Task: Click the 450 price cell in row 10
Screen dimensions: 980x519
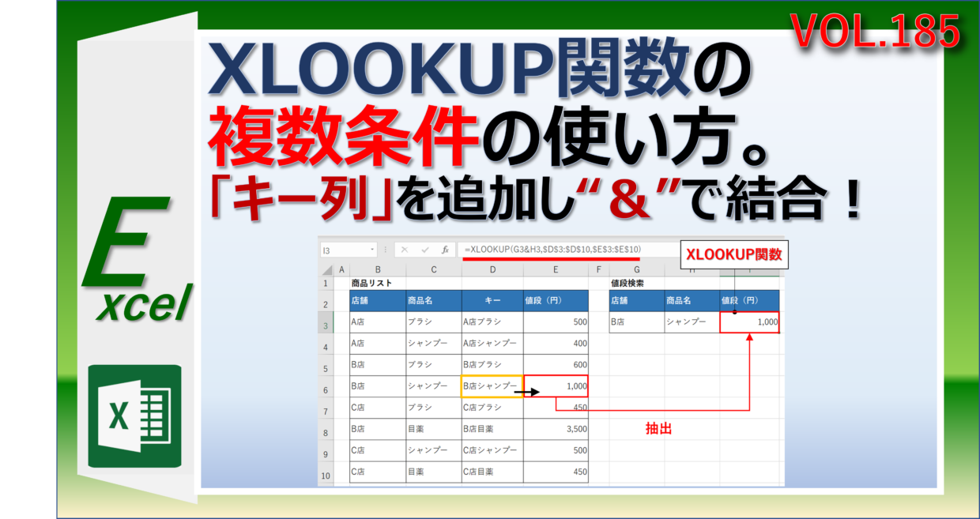Action: coord(556,472)
